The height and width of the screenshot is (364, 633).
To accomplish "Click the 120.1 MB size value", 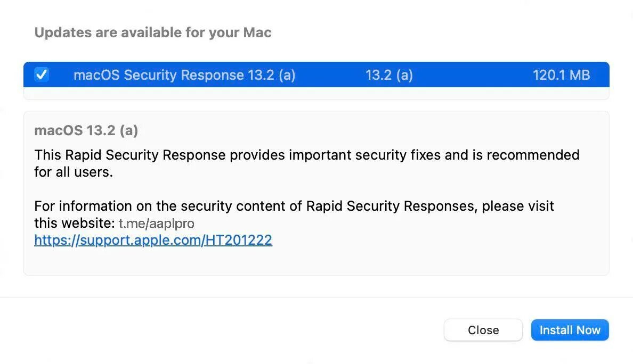I will [561, 75].
